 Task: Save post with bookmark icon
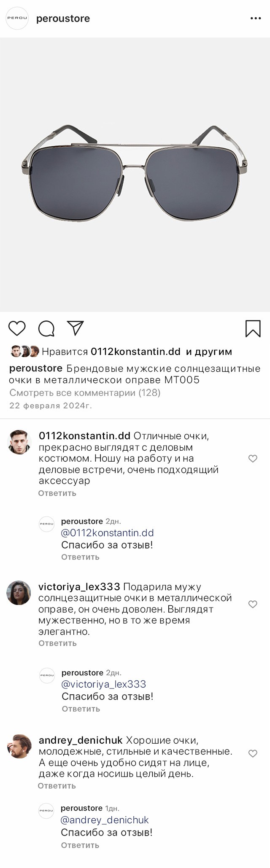tap(253, 329)
